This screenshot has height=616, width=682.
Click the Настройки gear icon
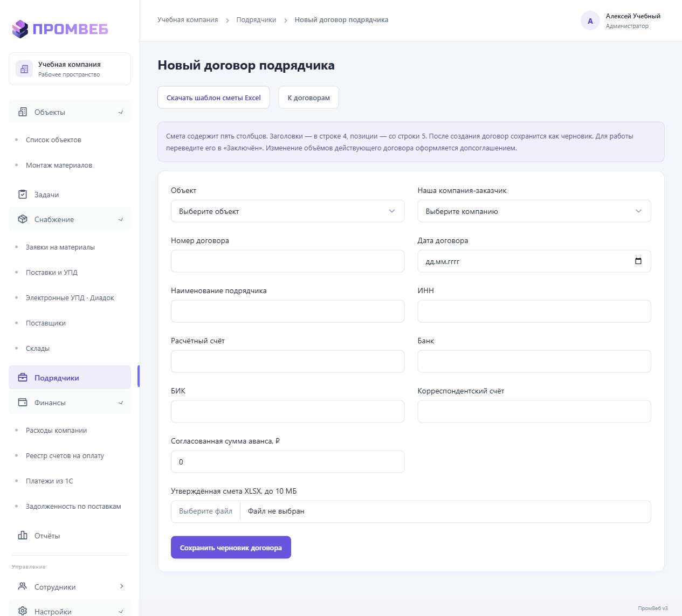click(23, 611)
